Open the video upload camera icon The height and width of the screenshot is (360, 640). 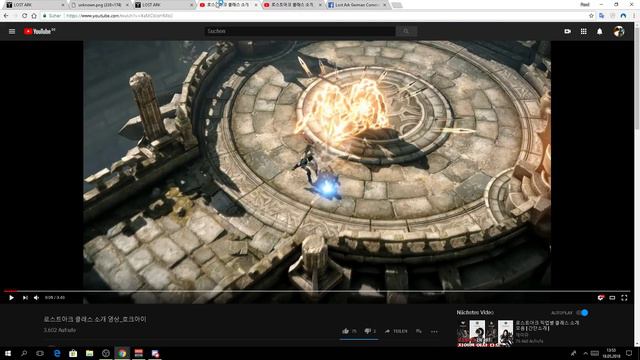point(567,31)
